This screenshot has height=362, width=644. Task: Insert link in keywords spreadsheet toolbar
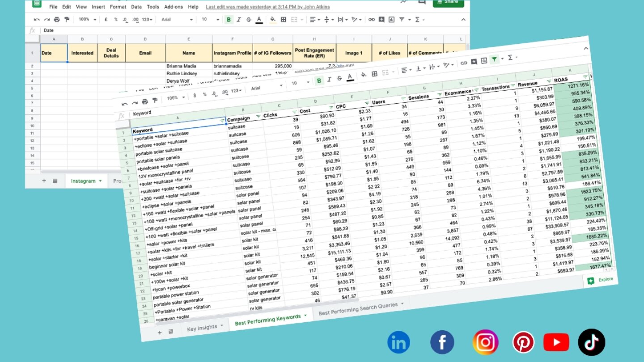coord(464,63)
